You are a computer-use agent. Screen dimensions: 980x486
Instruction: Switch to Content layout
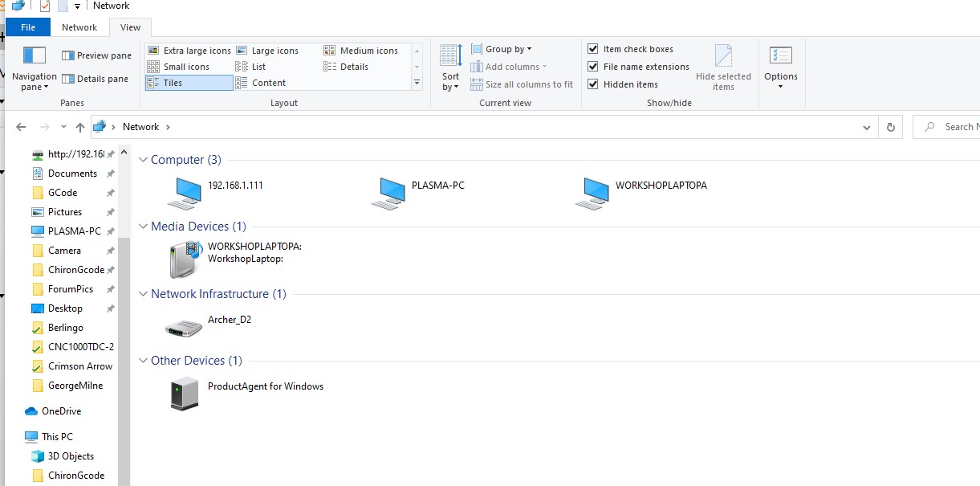click(261, 83)
